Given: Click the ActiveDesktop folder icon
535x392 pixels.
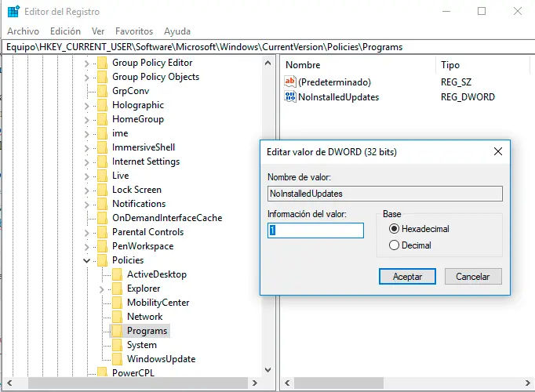Looking at the screenshot, I should [x=118, y=274].
